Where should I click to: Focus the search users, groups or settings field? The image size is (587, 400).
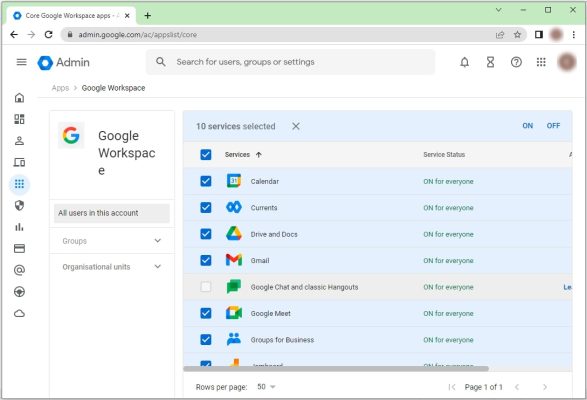point(290,62)
